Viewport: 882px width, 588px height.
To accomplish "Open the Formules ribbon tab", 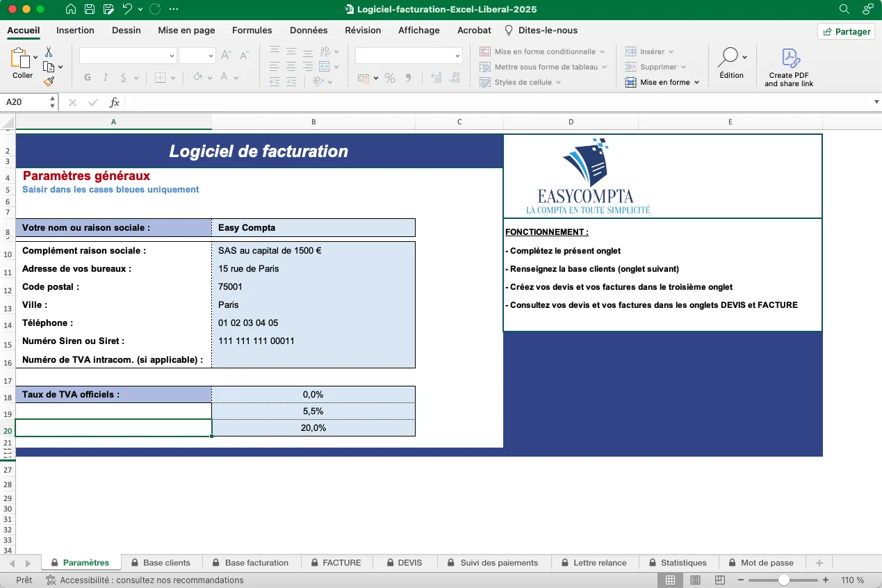I will [252, 31].
